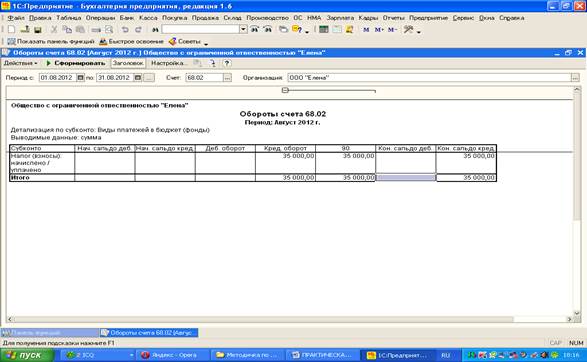This screenshot has height=362, width=587.
Task: Click the Быстрое освоение button
Action: [131, 42]
